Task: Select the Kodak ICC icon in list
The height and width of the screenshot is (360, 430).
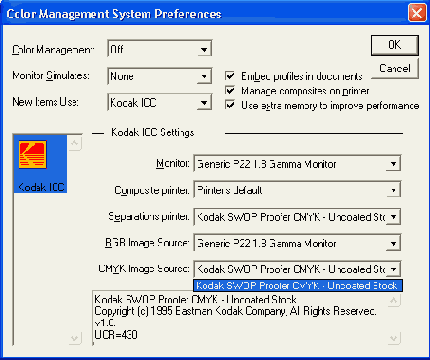Action: tap(40, 164)
